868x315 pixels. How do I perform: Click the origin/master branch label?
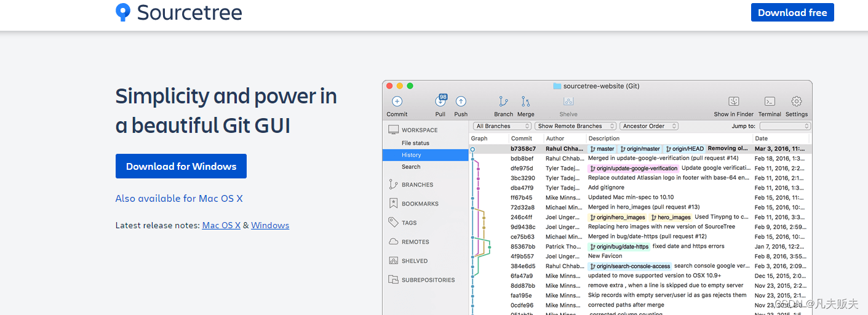(x=640, y=148)
